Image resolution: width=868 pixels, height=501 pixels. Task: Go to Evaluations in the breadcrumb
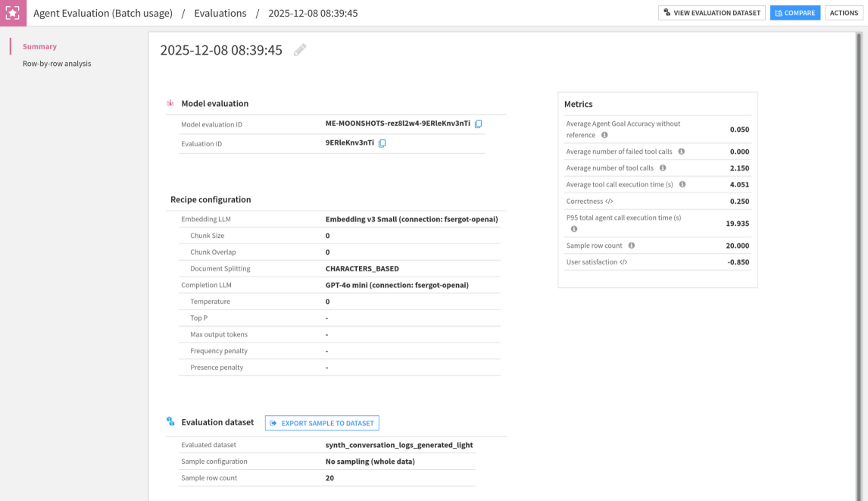pos(220,13)
